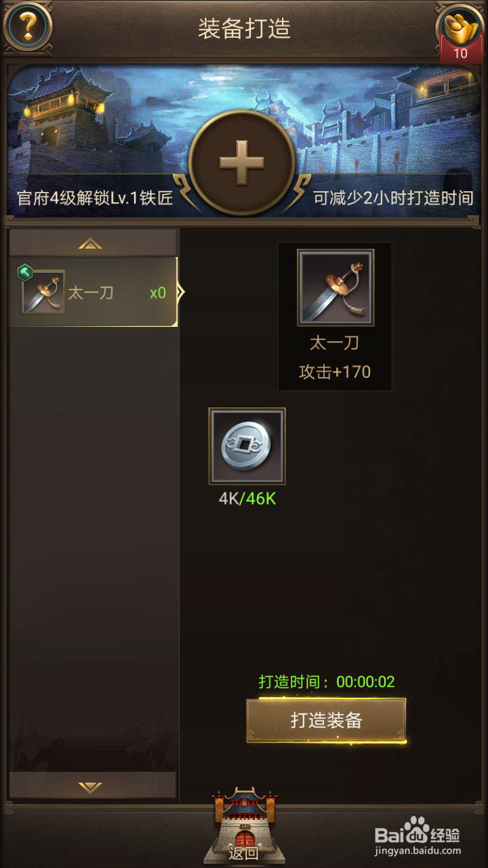Click the 4K/46K silver cost text
The image size is (488, 868).
click(247, 498)
